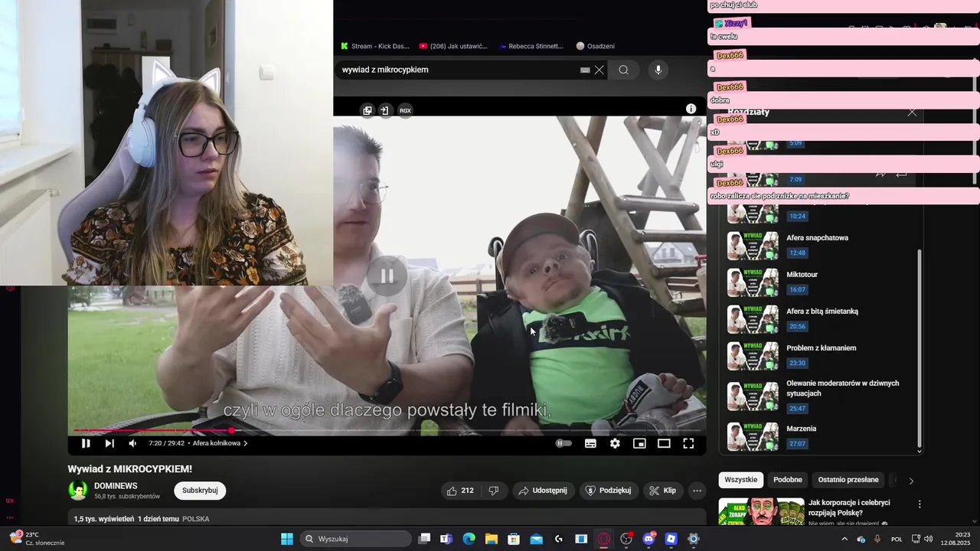Click the detach-arrow icon beside RGX

[x=384, y=110]
